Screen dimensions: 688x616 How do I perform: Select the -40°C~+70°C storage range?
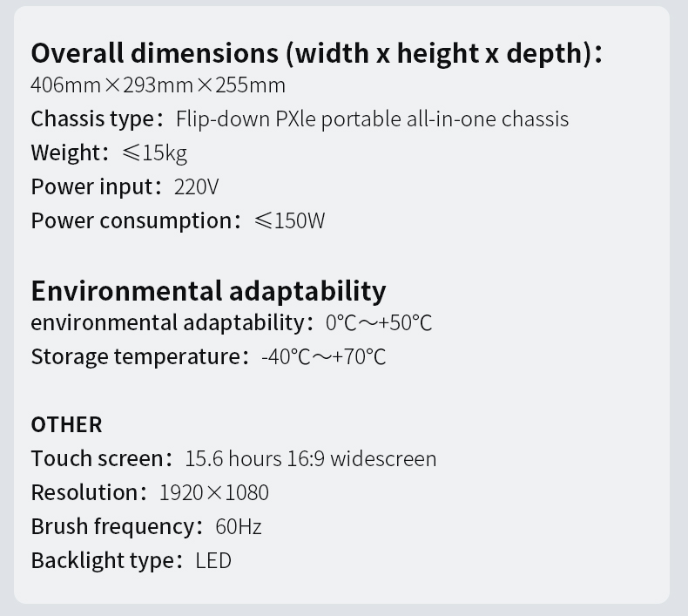pos(323,356)
